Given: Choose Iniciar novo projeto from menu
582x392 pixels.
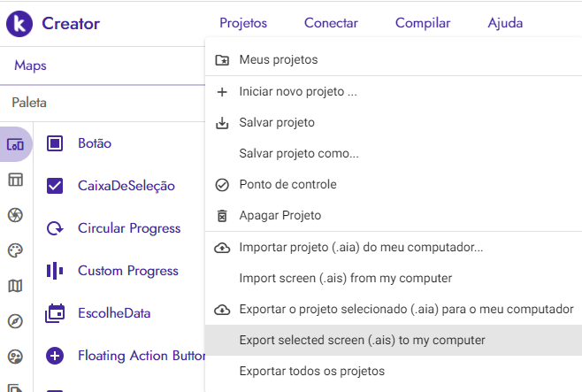Looking at the screenshot, I should pos(297,91).
